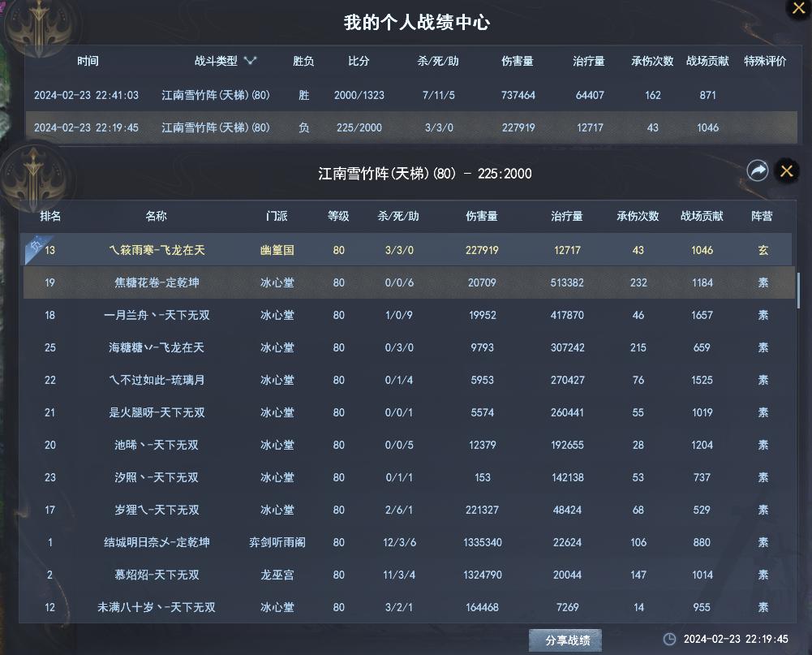812x655 pixels.
Task: Click the clock icon beside the bottom timestamp
Action: 669,639
